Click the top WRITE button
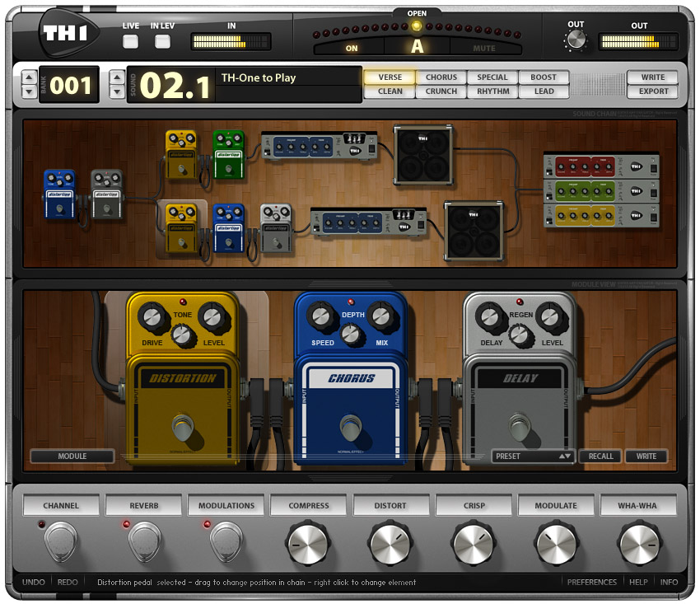 [653, 77]
